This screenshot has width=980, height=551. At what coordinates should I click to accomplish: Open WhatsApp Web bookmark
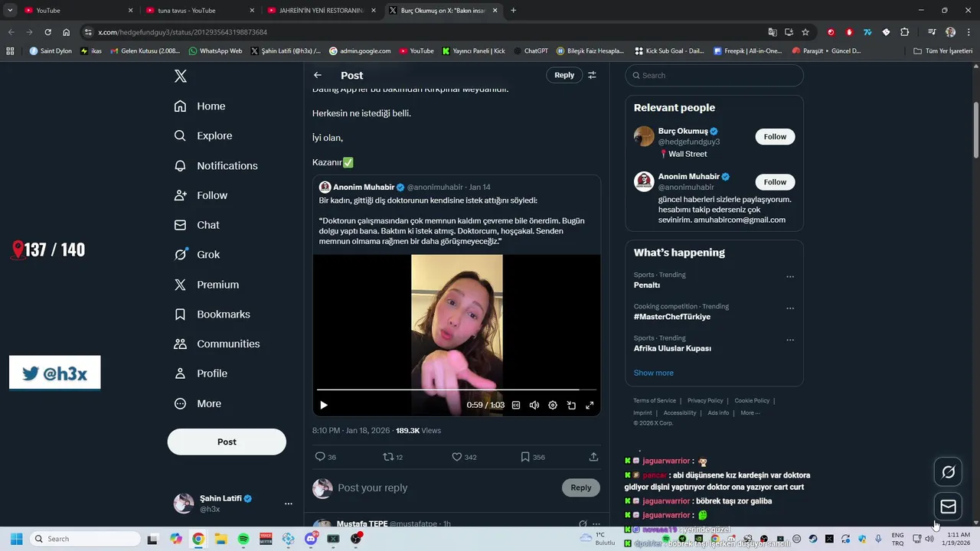215,51
